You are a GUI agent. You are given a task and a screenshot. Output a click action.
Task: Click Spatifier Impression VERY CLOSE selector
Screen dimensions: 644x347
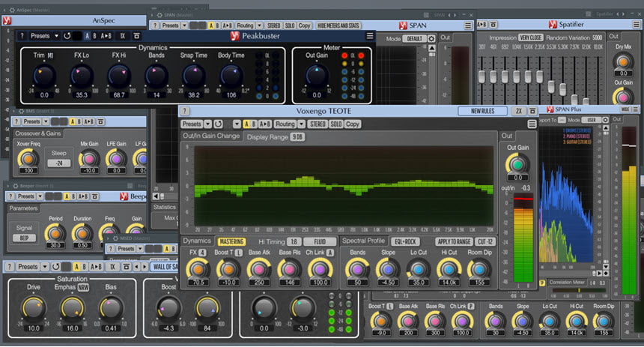tap(531, 37)
